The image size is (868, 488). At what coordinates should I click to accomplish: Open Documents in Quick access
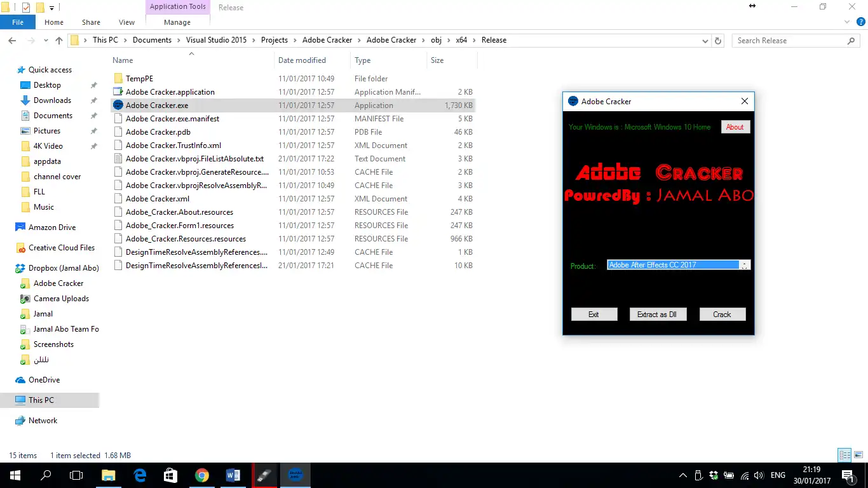pyautogui.click(x=53, y=116)
